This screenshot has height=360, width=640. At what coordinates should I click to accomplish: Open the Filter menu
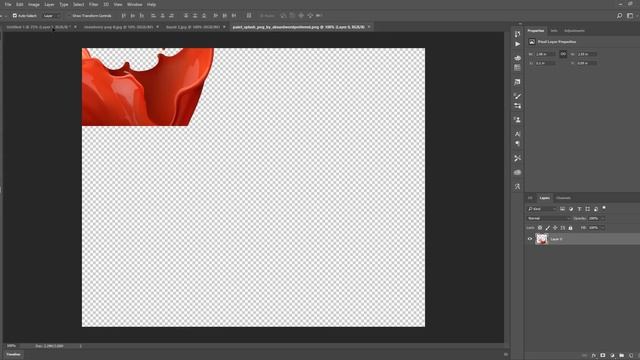tap(93, 4)
